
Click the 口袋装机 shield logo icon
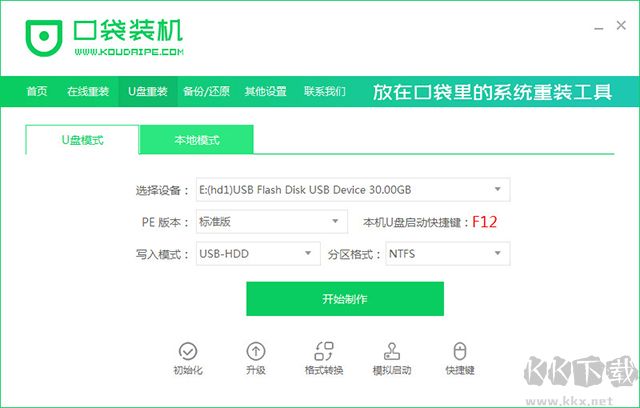pyautogui.click(x=44, y=38)
